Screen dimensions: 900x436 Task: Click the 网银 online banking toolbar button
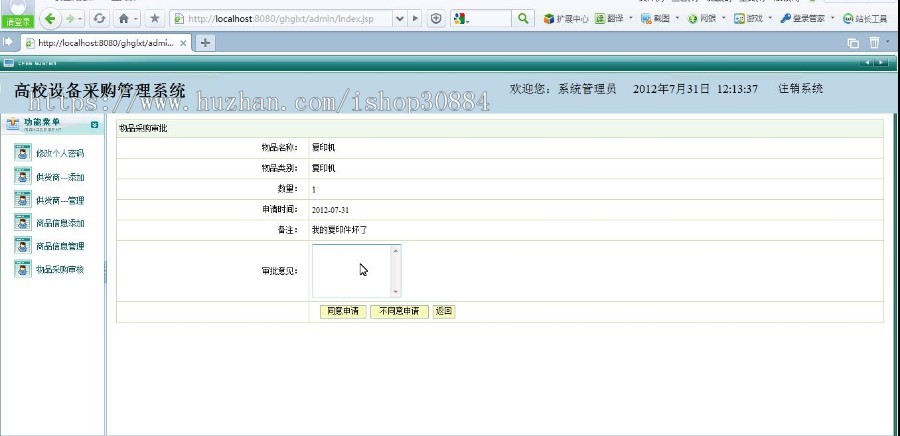pyautogui.click(x=702, y=18)
